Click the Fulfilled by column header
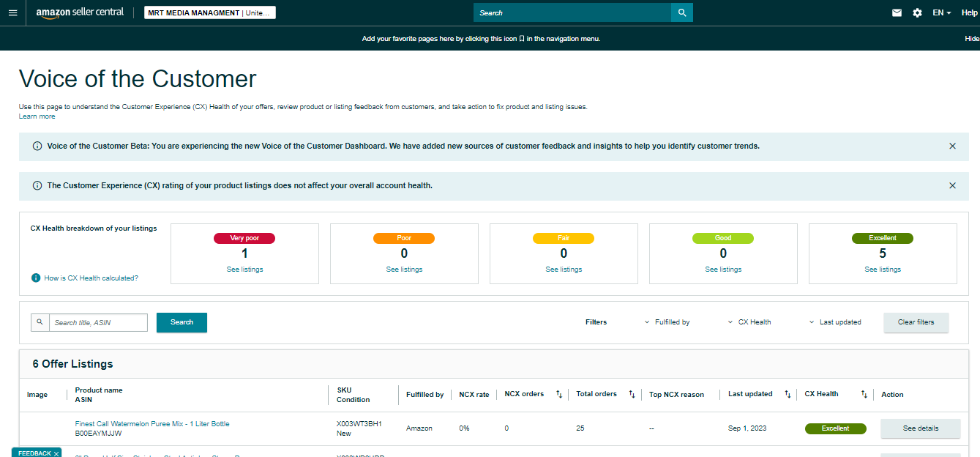980x457 pixels. [424, 395]
